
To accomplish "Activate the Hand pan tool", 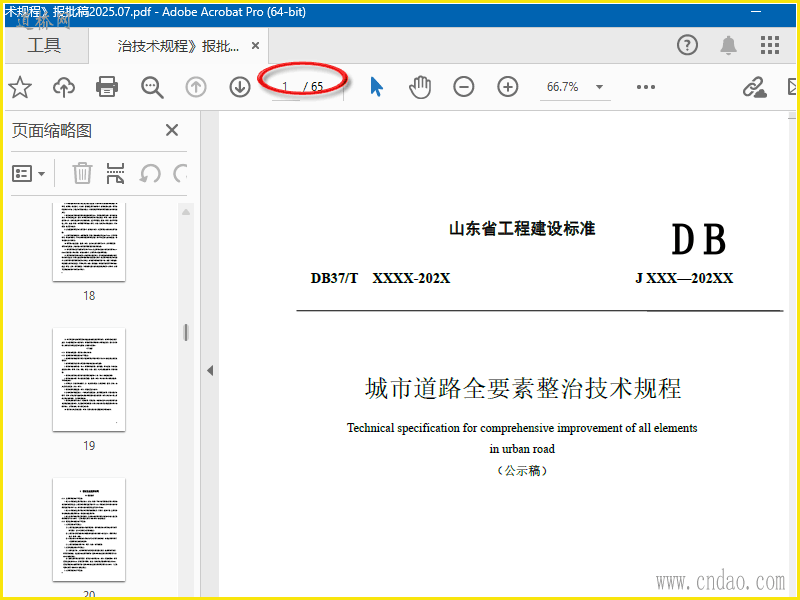I will 420,87.
